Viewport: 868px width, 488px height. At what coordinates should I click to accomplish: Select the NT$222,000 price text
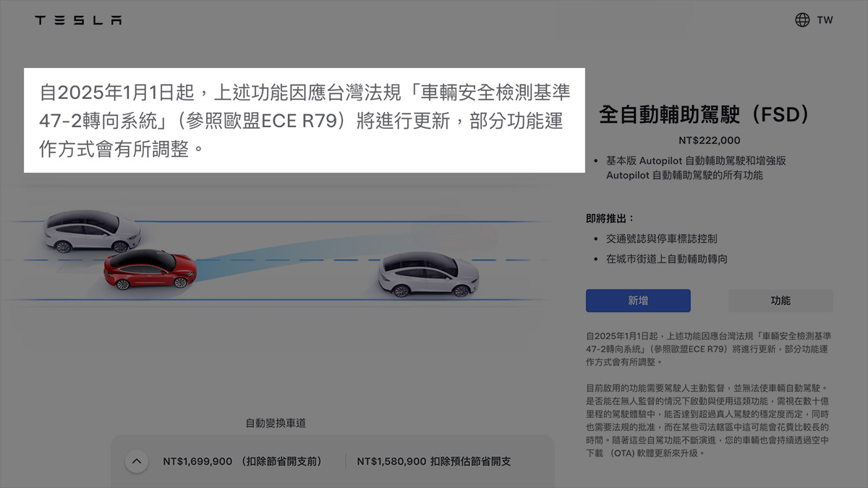[x=710, y=141]
